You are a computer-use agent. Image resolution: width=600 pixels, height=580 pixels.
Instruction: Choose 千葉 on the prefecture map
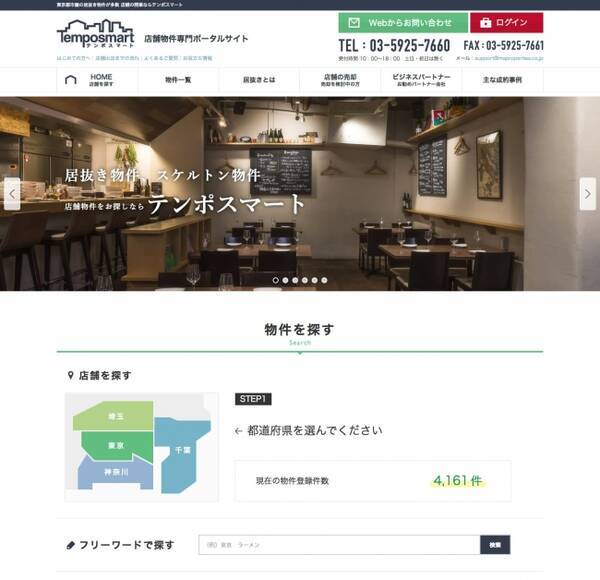183,450
